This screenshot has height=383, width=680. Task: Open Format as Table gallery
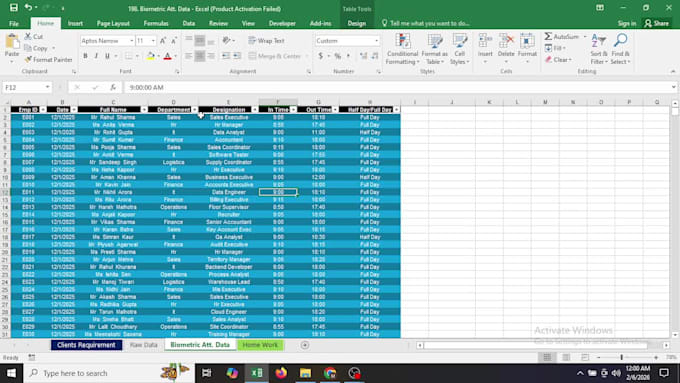434,49
